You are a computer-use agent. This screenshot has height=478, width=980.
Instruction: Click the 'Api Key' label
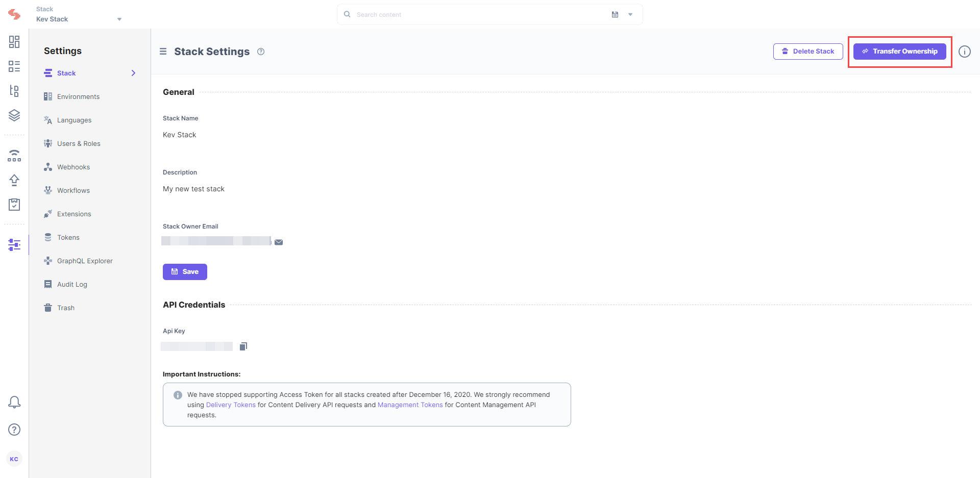(174, 331)
